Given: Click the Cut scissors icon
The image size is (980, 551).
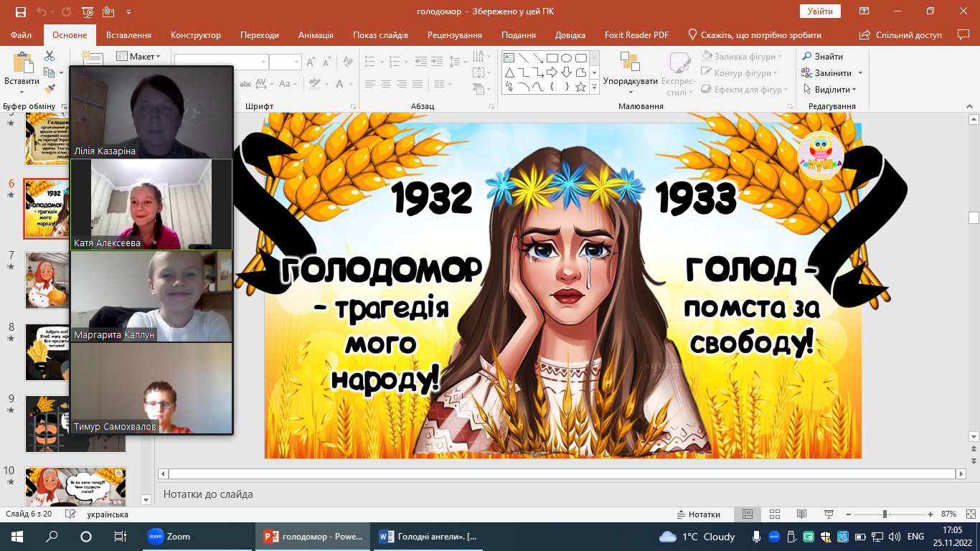Looking at the screenshot, I should tap(50, 56).
